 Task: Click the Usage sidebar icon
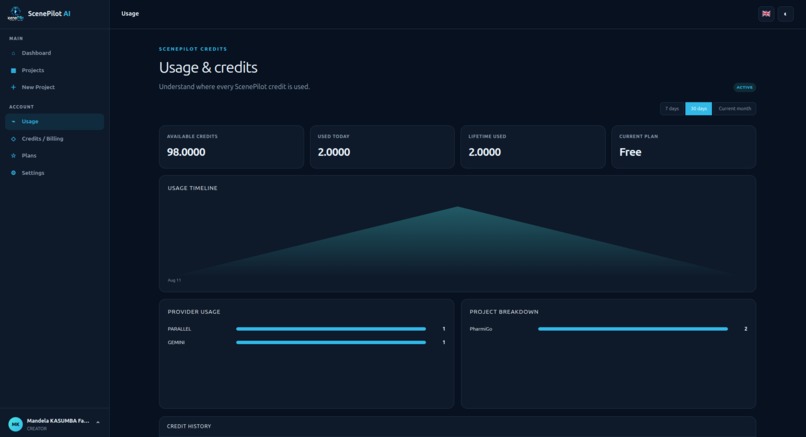pos(13,121)
